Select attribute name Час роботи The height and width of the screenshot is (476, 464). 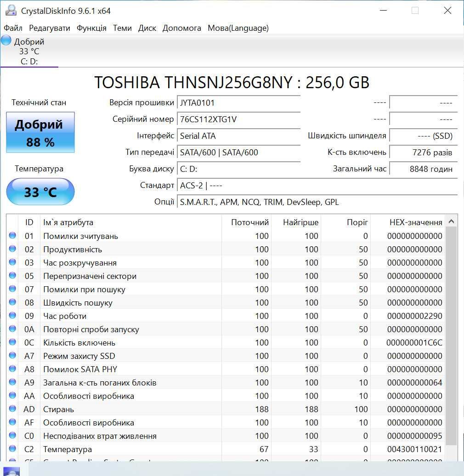[x=65, y=316]
